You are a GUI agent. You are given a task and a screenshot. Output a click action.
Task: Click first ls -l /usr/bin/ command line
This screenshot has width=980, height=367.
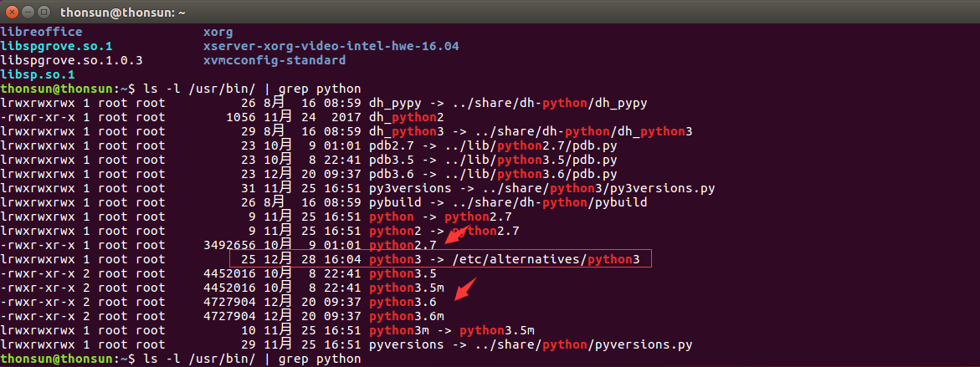click(253, 89)
